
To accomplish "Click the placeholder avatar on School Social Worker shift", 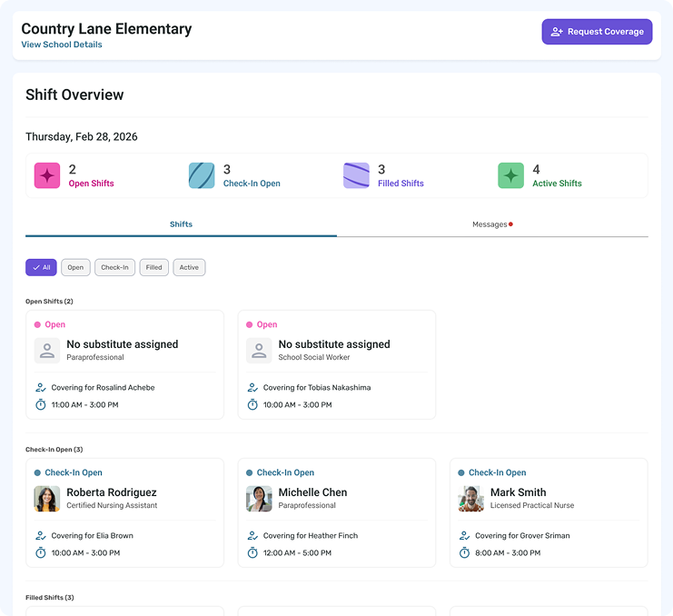I will (x=259, y=351).
